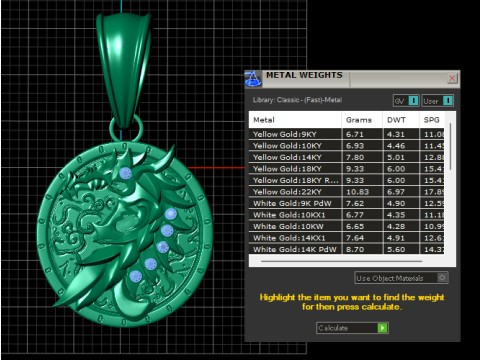Click the horizontal scrollbar under metal table
Screen dimensions: 480x360
342,261
